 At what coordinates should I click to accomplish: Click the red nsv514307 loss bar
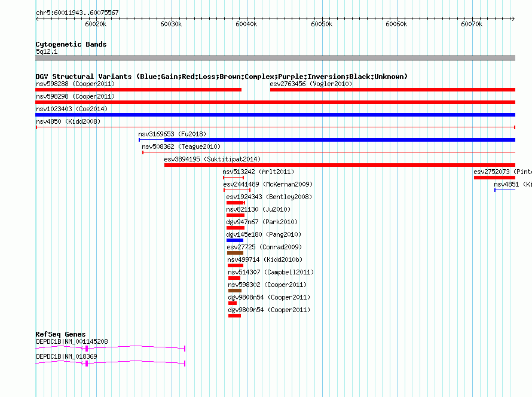(x=234, y=278)
